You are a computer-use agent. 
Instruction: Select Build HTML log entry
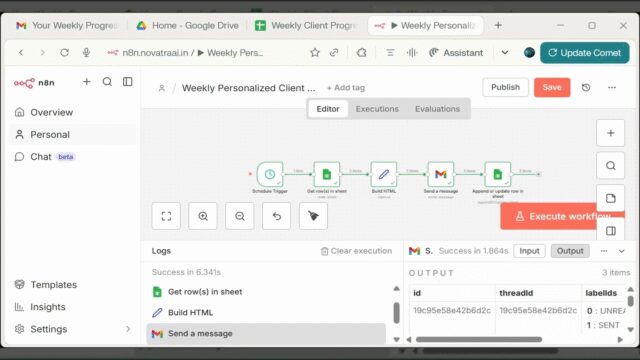point(266,313)
